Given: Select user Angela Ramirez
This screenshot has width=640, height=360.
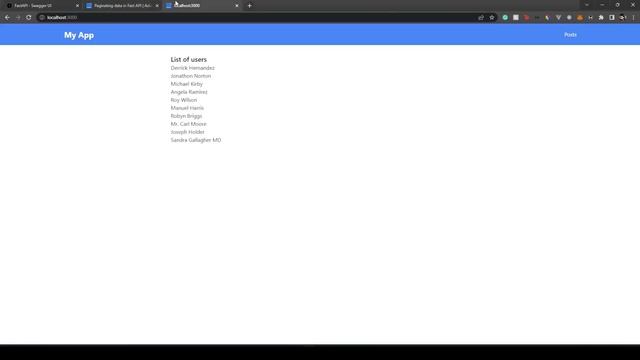Looking at the screenshot, I should coord(189,92).
